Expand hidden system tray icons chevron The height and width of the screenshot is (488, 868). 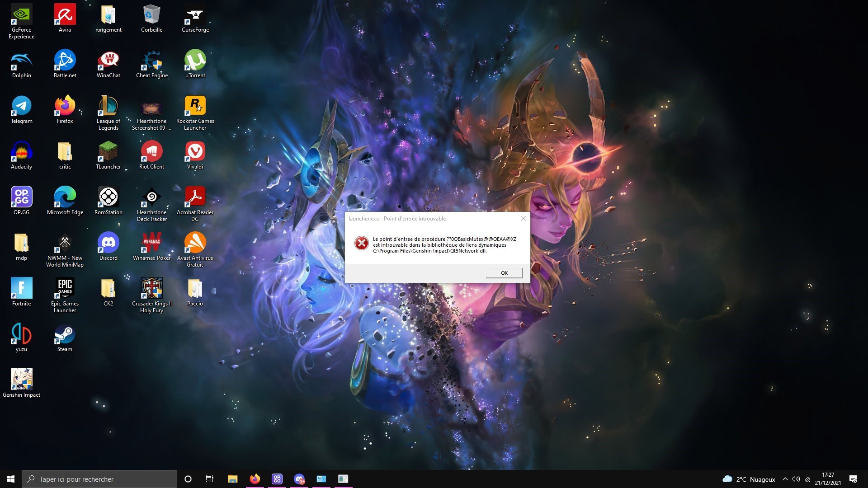(x=785, y=479)
